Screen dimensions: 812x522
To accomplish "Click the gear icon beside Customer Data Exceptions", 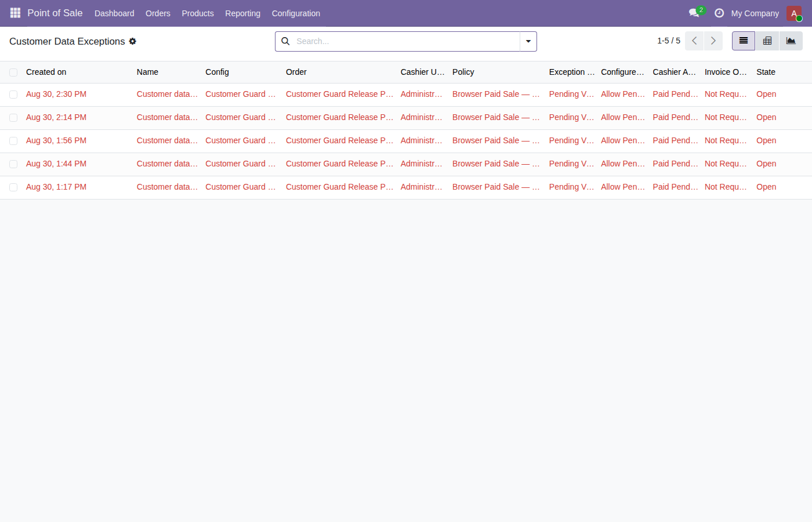I will [x=133, y=41].
